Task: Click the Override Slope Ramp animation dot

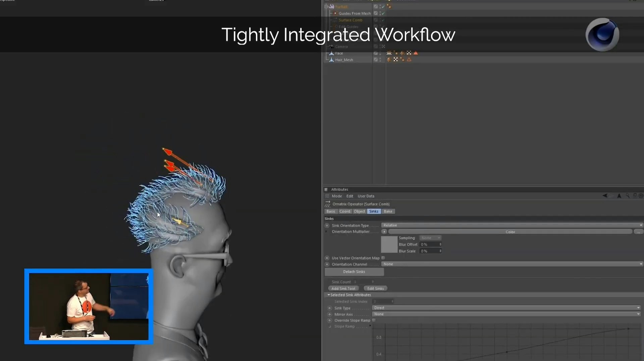Action: (330, 320)
